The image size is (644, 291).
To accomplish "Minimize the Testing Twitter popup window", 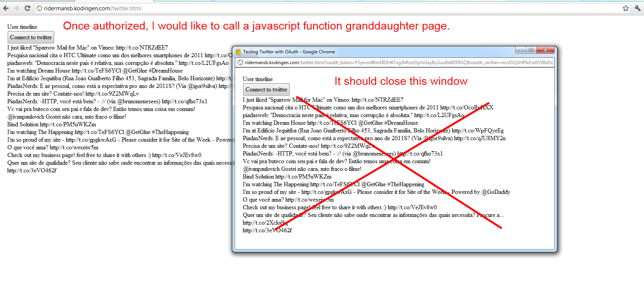I will pyautogui.click(x=520, y=50).
